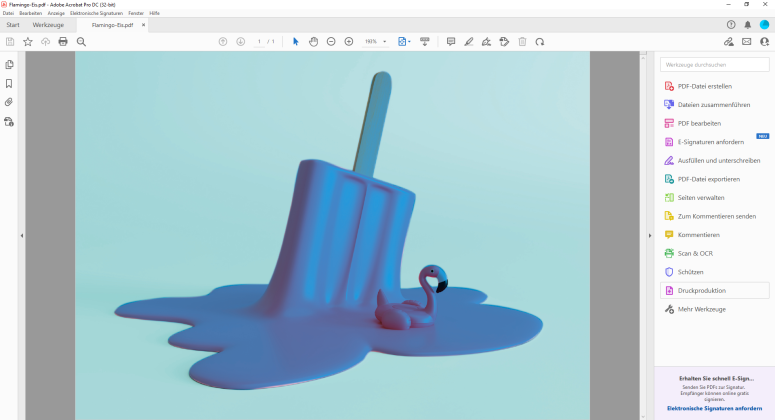Open the signatures panel in sidebar
The image size is (775, 420).
point(9,122)
